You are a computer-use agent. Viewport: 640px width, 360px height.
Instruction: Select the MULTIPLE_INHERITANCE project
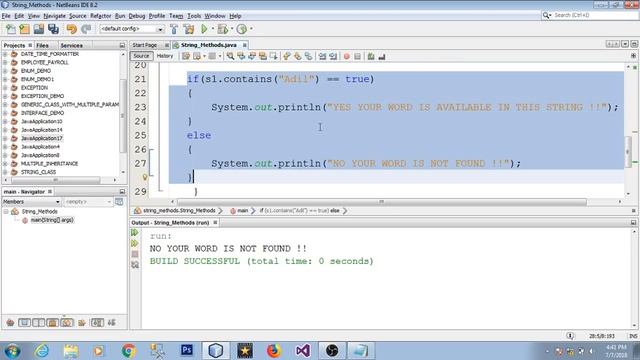tap(49, 164)
